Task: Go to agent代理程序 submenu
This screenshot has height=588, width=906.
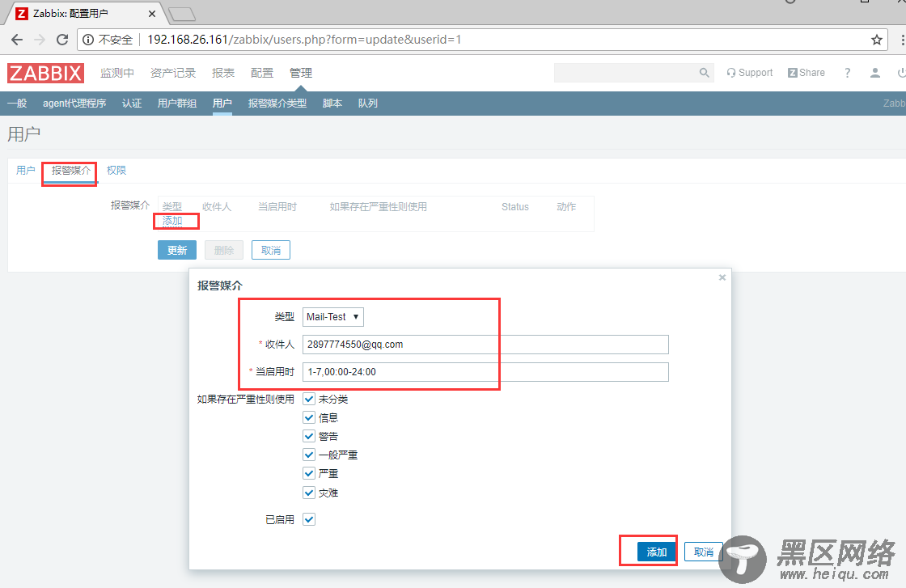Action: [74, 104]
